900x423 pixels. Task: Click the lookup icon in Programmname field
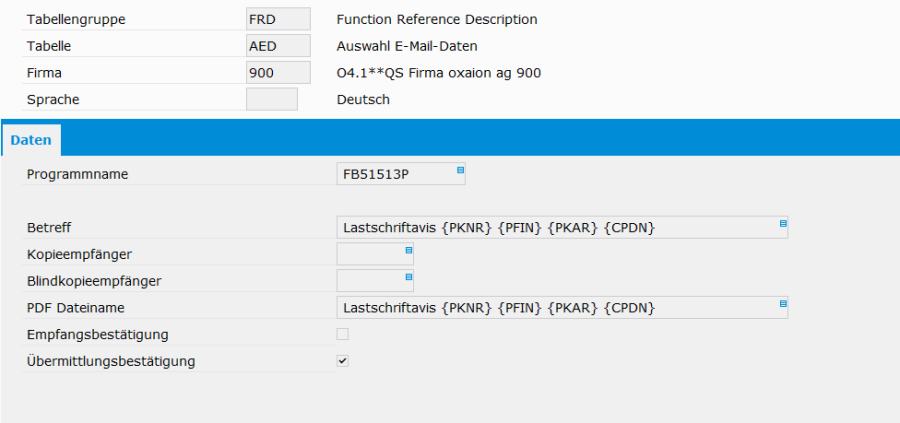[460, 170]
